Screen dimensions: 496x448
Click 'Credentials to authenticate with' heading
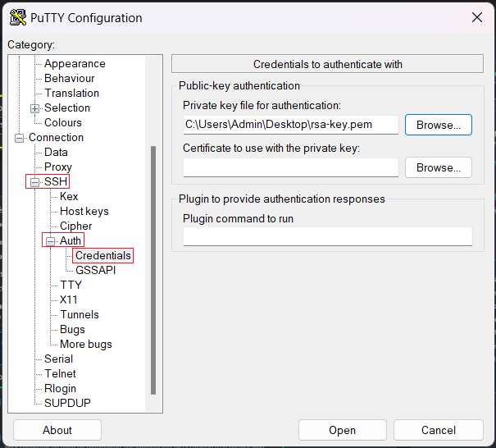click(x=328, y=64)
